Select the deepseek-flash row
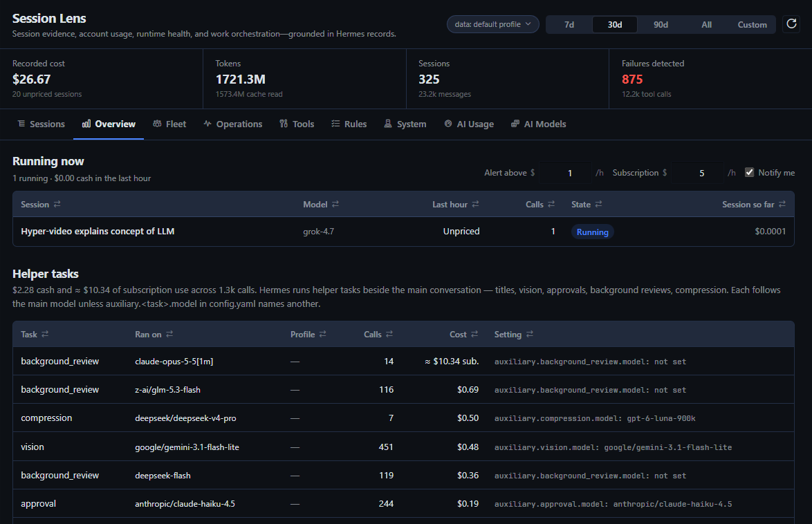Screen dimensions: 812x524 point(403,476)
